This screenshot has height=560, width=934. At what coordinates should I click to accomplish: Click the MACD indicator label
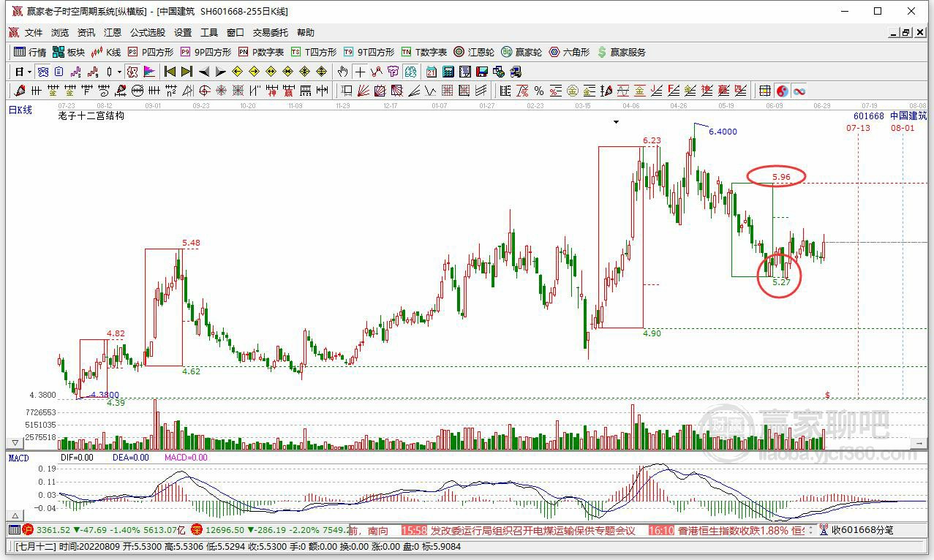point(18,458)
